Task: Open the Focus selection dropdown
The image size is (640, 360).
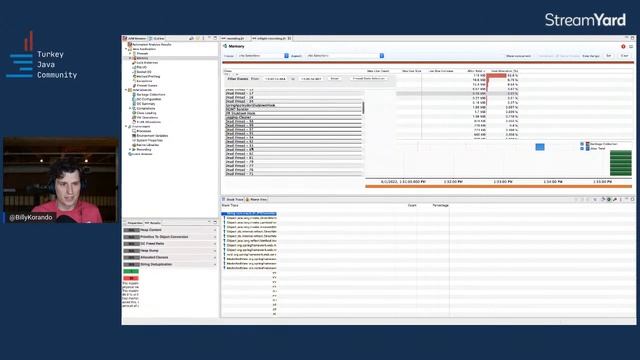Action: click(263, 56)
